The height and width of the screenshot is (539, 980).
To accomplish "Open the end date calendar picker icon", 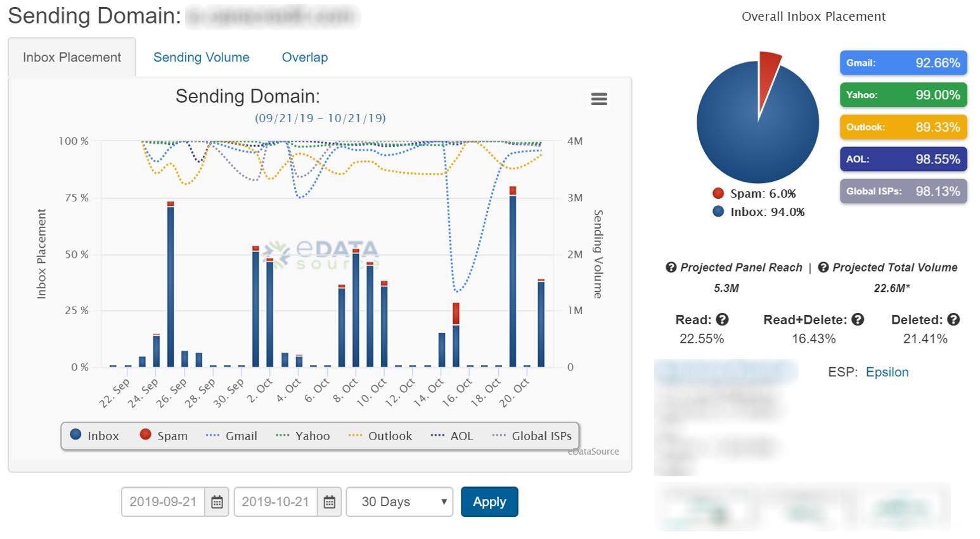I will click(x=330, y=502).
